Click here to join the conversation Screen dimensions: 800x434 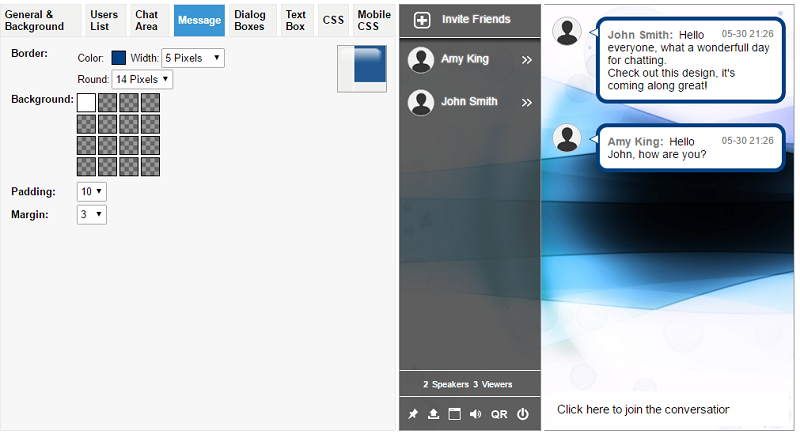point(643,409)
